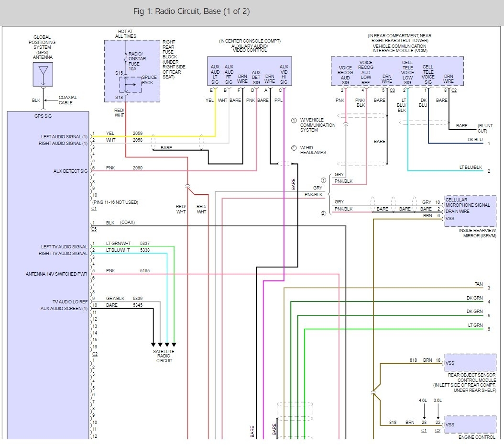
Task: Click 'RADIO/ONSTAR FUSE 10A' text
Action: (137, 61)
